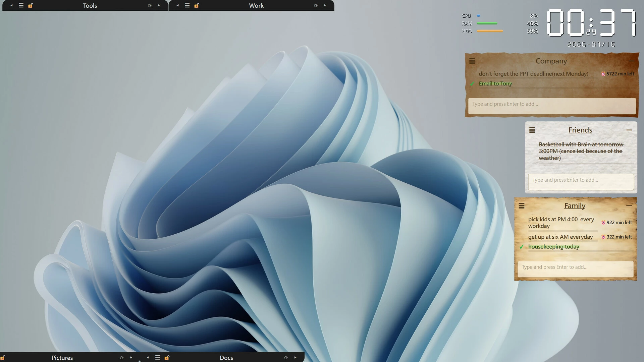Open the Family to-do list menu
The height and width of the screenshot is (362, 644).
pos(522,206)
